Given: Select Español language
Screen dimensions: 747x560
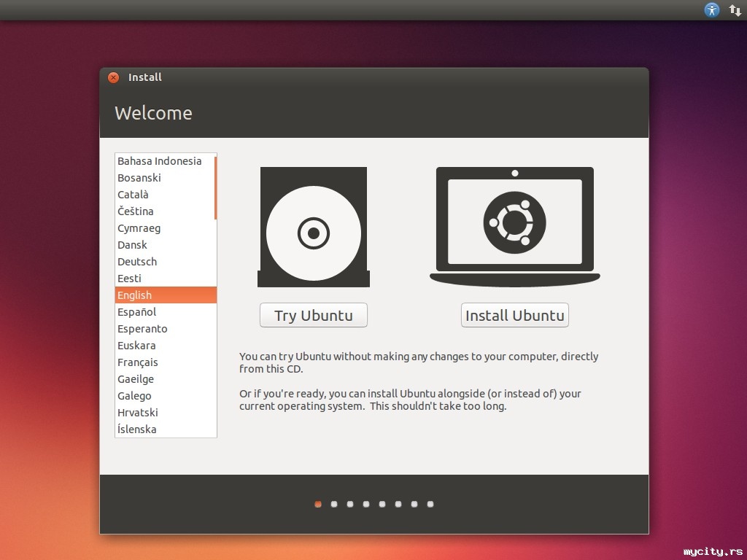Looking at the screenshot, I should [165, 312].
